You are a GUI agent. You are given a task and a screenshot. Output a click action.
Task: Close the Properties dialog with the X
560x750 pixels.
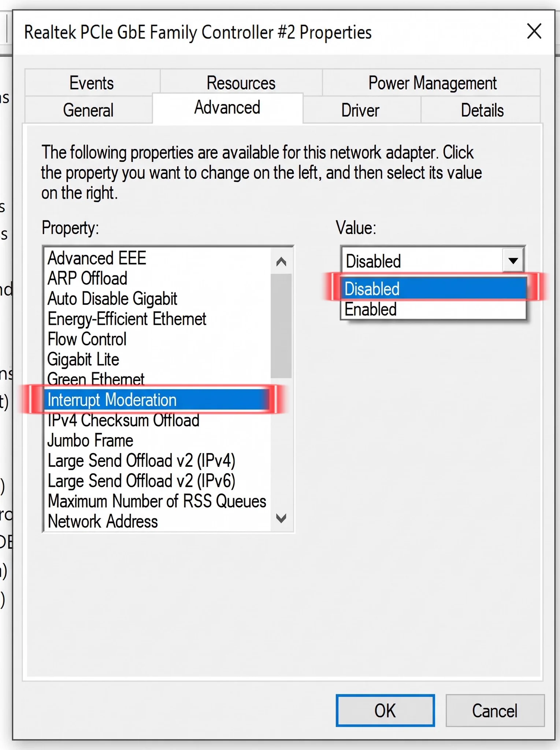(x=534, y=31)
